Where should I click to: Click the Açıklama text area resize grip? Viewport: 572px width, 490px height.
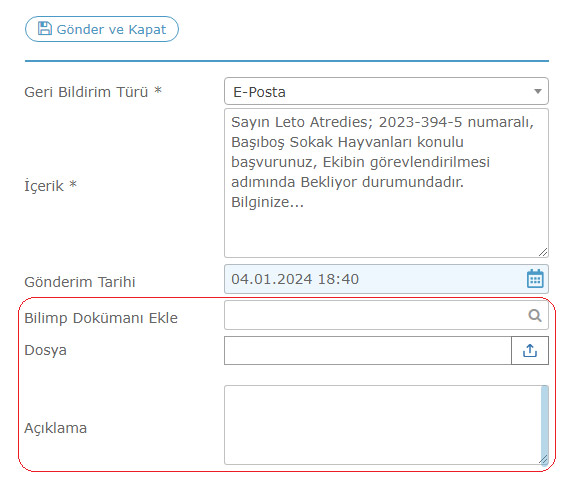(x=543, y=459)
